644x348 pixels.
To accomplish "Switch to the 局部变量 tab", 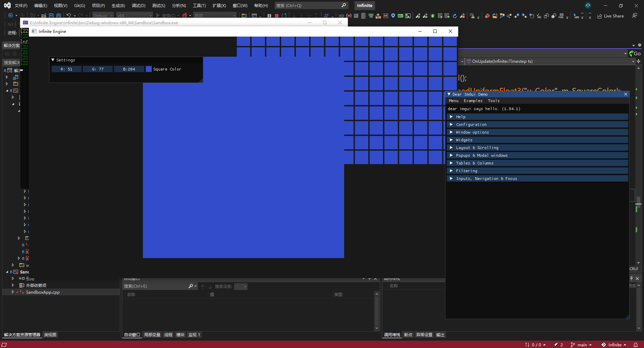I will (152, 335).
